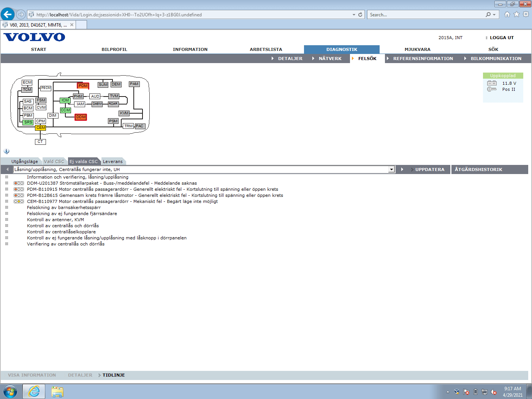Select the DDM module box
The image size is (532, 399).
click(x=81, y=117)
